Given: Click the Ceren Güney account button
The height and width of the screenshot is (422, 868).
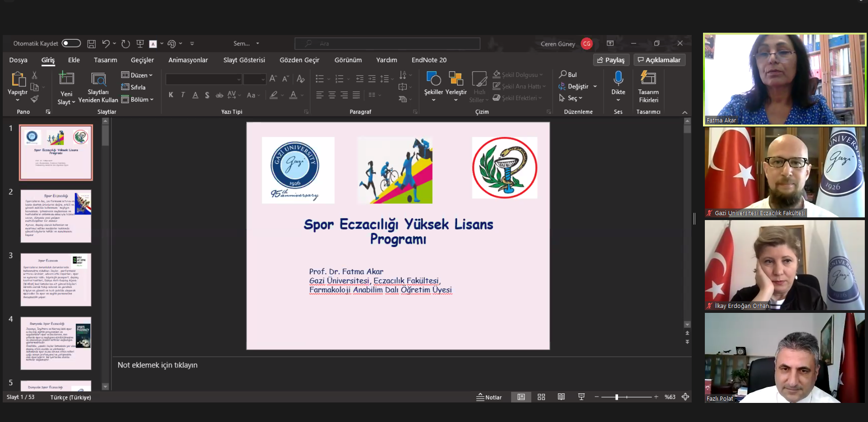Looking at the screenshot, I should tap(566, 44).
